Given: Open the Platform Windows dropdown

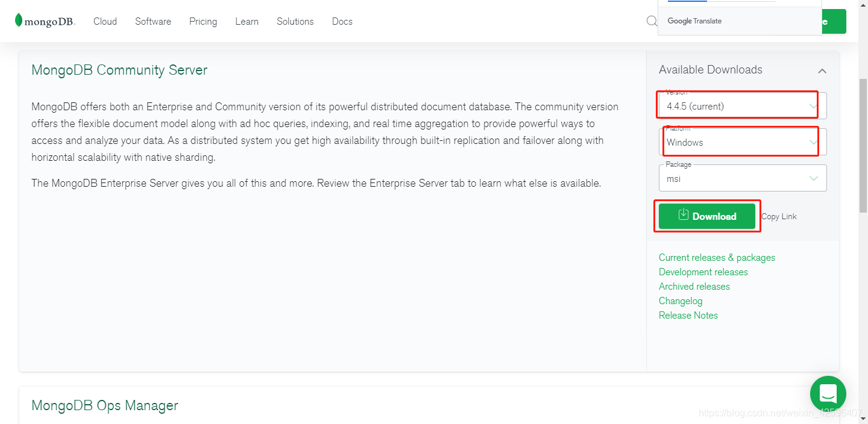Looking at the screenshot, I should point(741,143).
